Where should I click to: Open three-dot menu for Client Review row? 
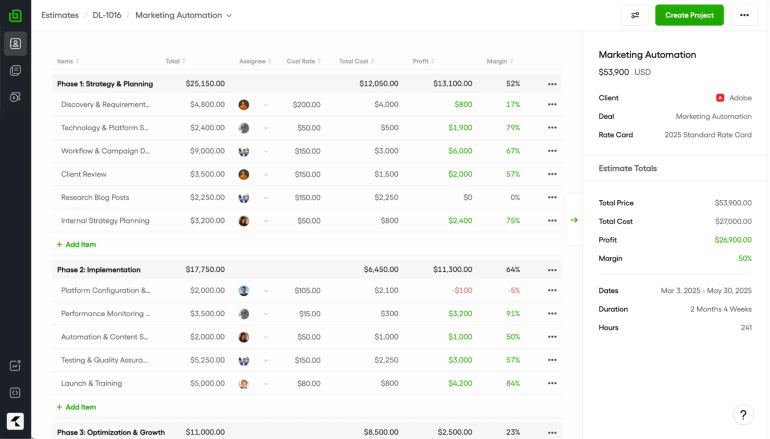552,174
